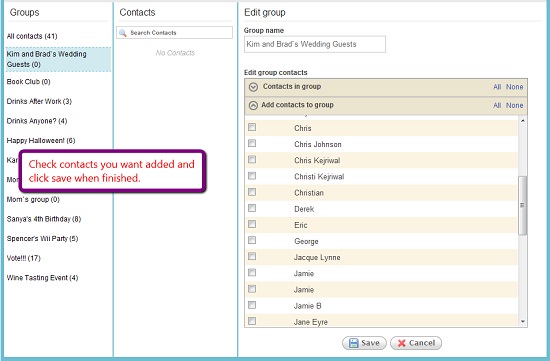This screenshot has width=550, height=361.
Task: Open Spencer's Wii Party (5) group
Action: pyautogui.click(x=42, y=239)
